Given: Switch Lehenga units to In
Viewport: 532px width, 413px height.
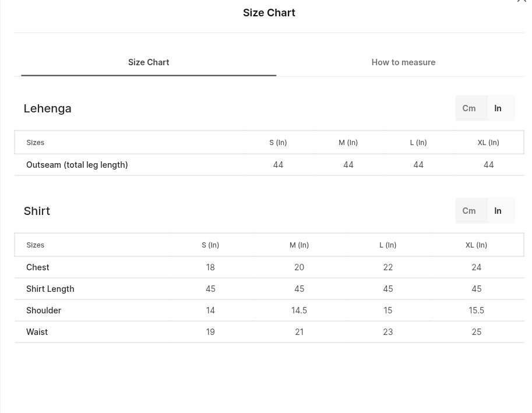Looking at the screenshot, I should tap(498, 108).
